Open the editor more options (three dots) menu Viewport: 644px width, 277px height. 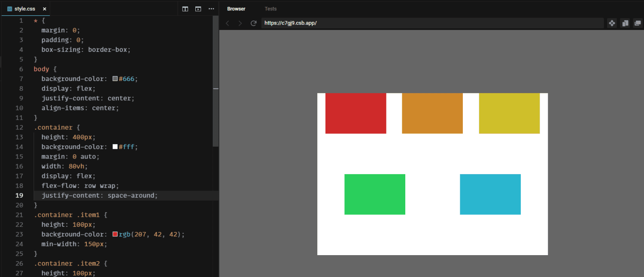click(x=211, y=9)
